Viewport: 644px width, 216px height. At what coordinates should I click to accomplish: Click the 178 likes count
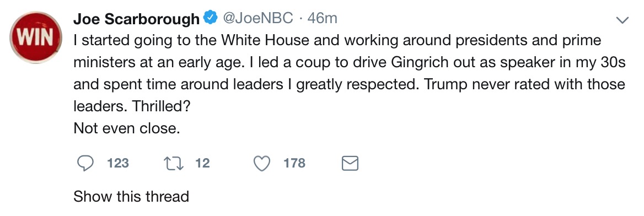tap(294, 164)
